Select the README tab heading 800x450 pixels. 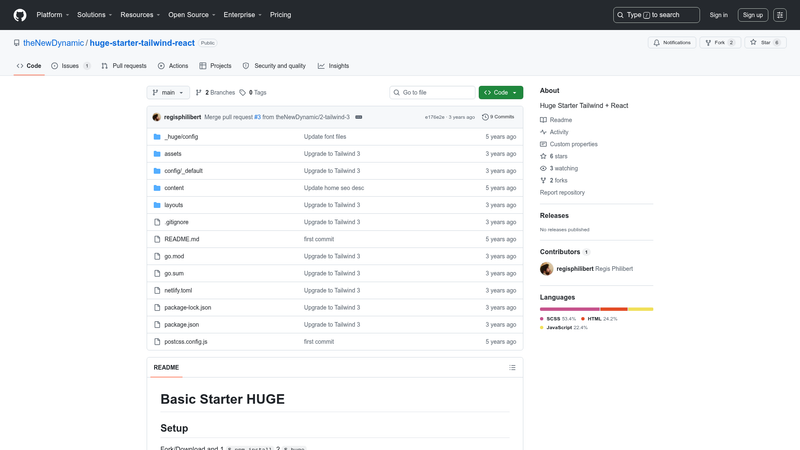coord(166,367)
